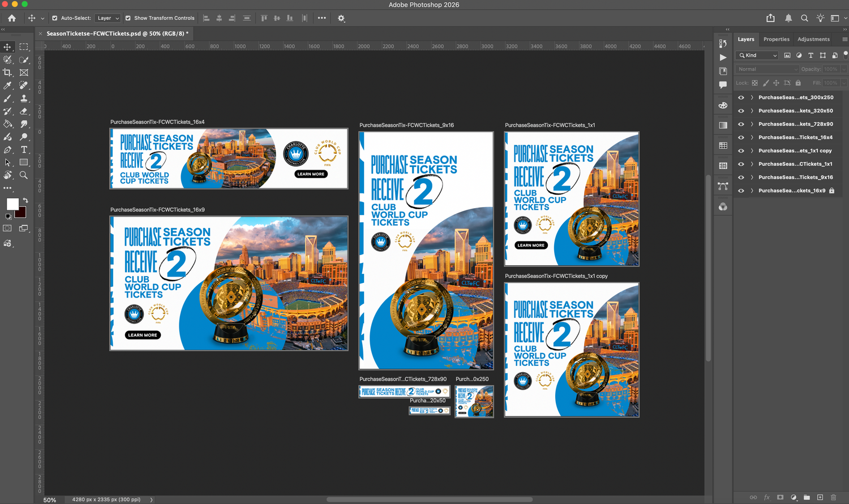Toggle the layer filter on/off switch
Image resolution: width=849 pixels, height=504 pixels.
[x=846, y=54]
